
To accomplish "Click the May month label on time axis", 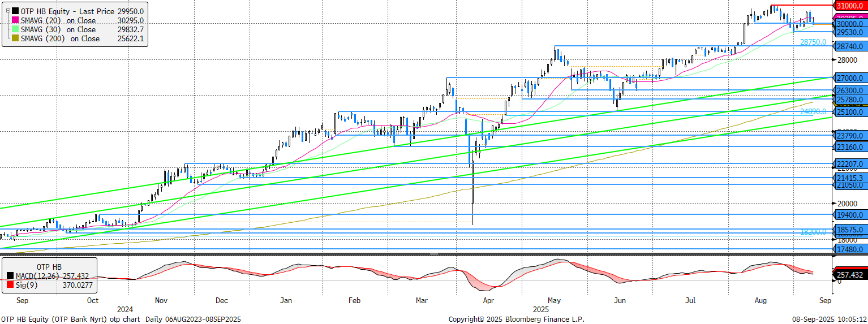I will point(554,301).
